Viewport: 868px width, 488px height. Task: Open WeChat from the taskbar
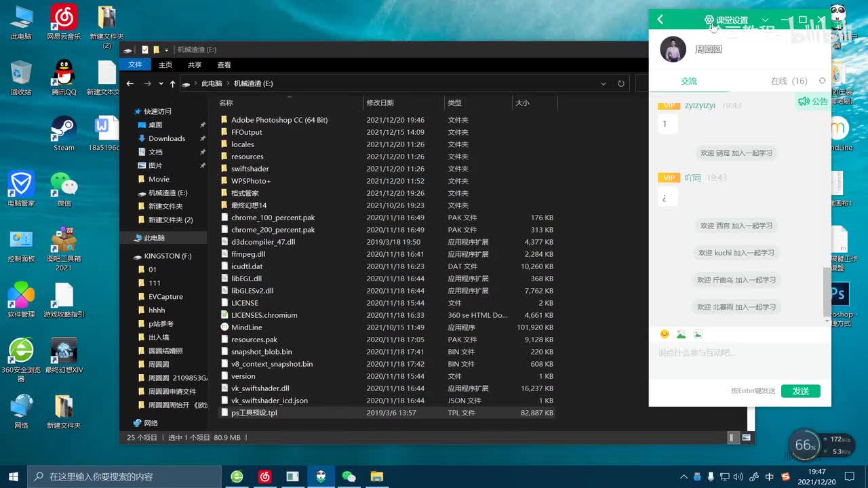(x=349, y=476)
